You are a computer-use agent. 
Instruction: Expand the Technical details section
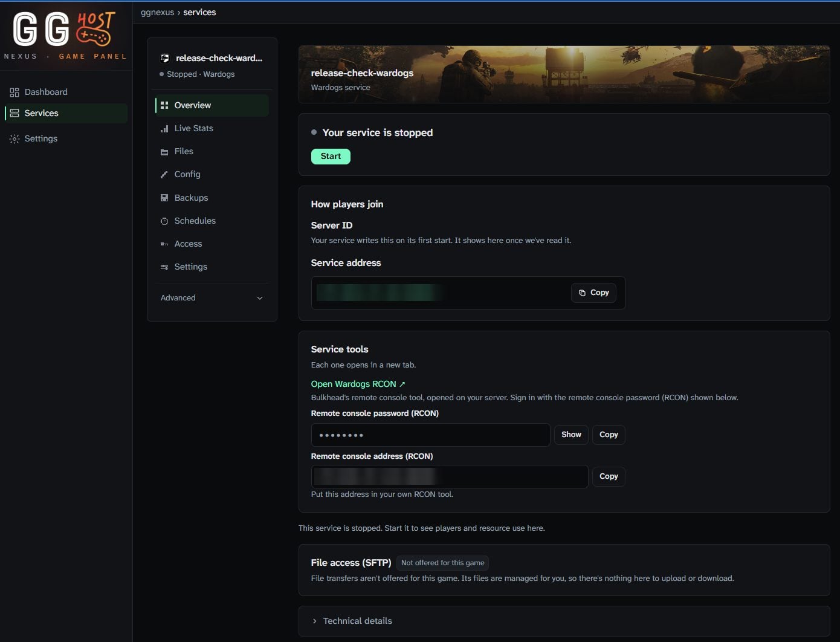tap(564, 621)
